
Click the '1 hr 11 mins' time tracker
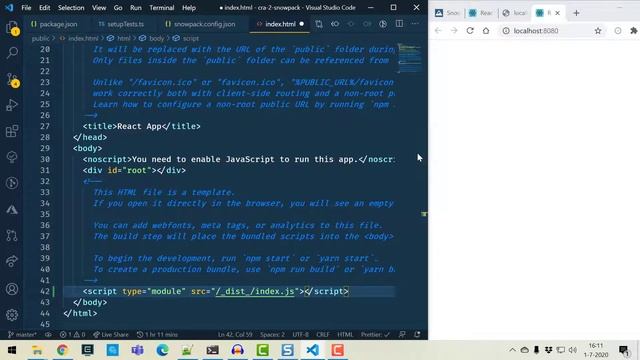(x=157, y=335)
